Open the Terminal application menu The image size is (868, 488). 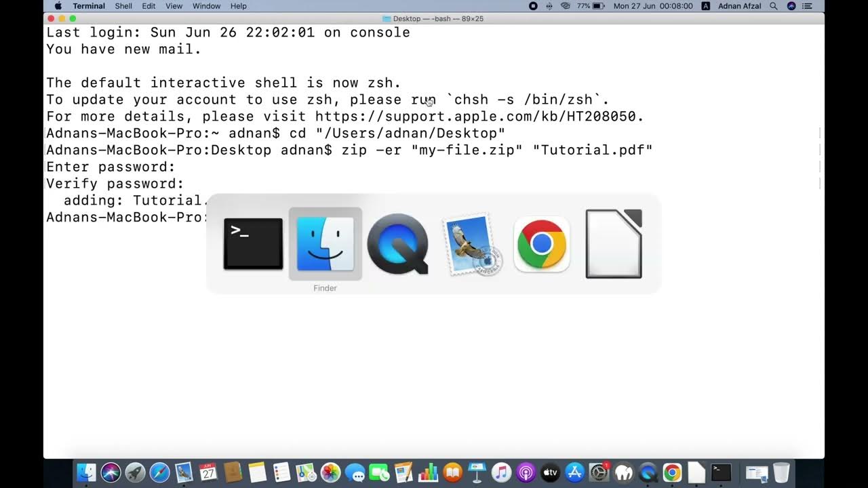coord(89,6)
